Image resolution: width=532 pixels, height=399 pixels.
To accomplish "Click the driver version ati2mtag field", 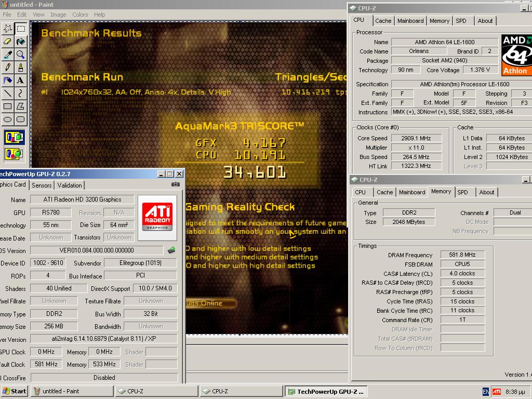I will (104, 339).
